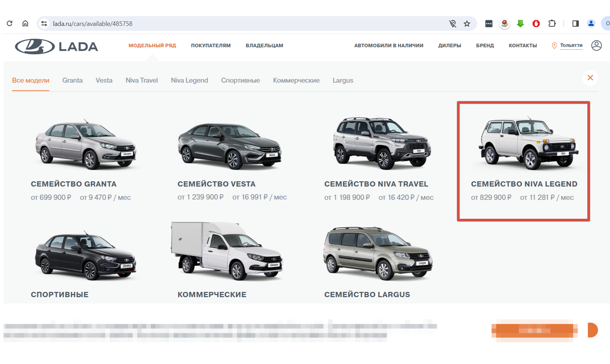The image size is (610, 364).
Task: Open the AdBlock extension icon
Action: tap(535, 23)
